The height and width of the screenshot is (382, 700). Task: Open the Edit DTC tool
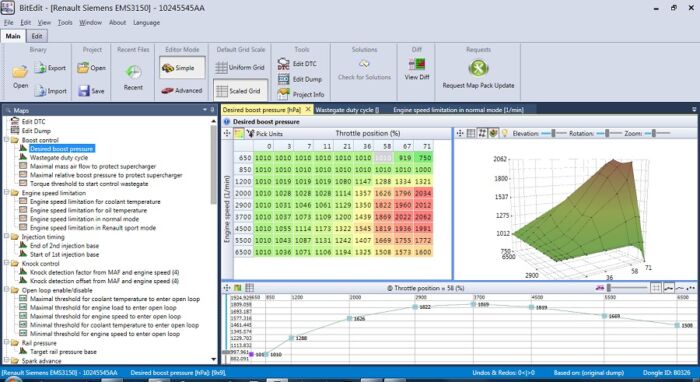pos(283,64)
